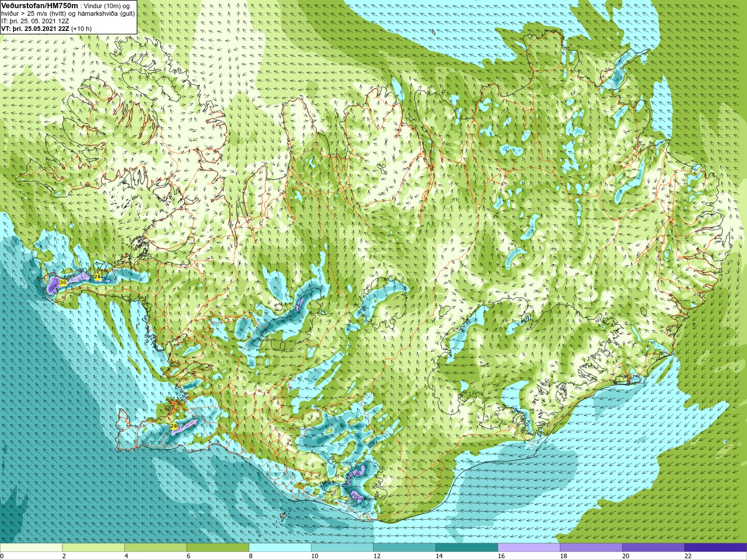Image resolution: width=747 pixels, height=560 pixels.
Task: Click the legend scale value '20'
Action: click(x=626, y=556)
